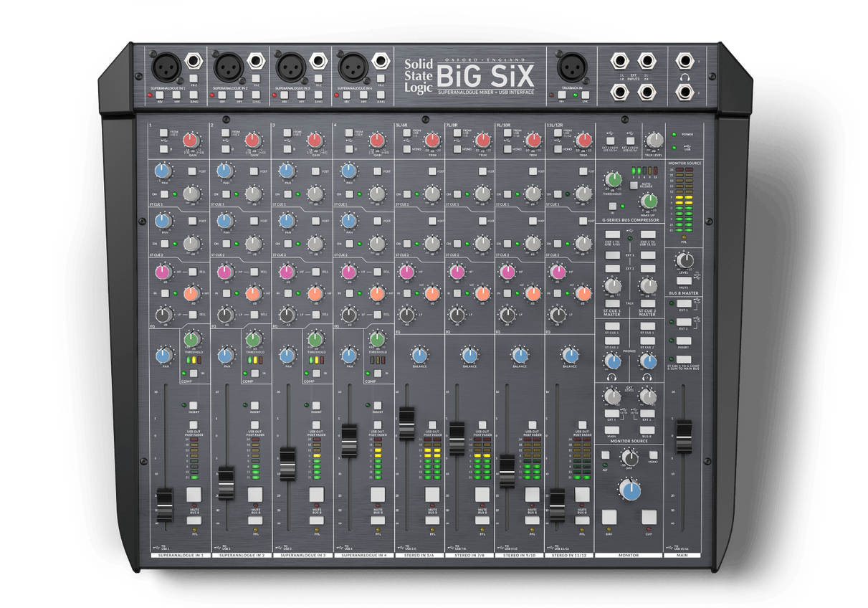868x608 pixels.
Task: Adjust the pink HF EQ knob on channel 1
Action: [x=163, y=272]
